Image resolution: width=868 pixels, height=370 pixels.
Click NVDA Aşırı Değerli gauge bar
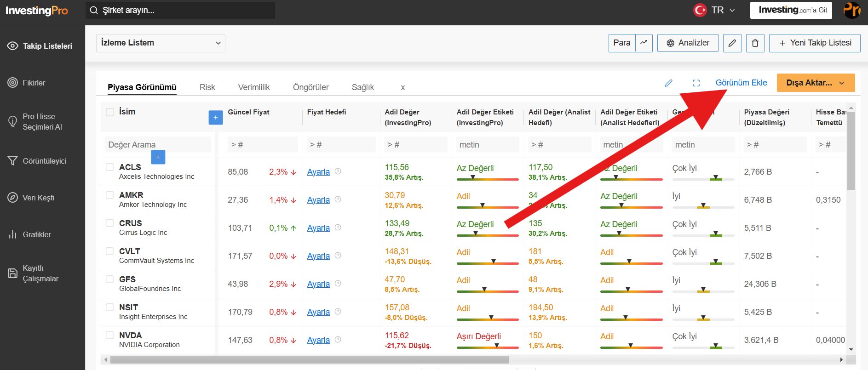click(488, 347)
